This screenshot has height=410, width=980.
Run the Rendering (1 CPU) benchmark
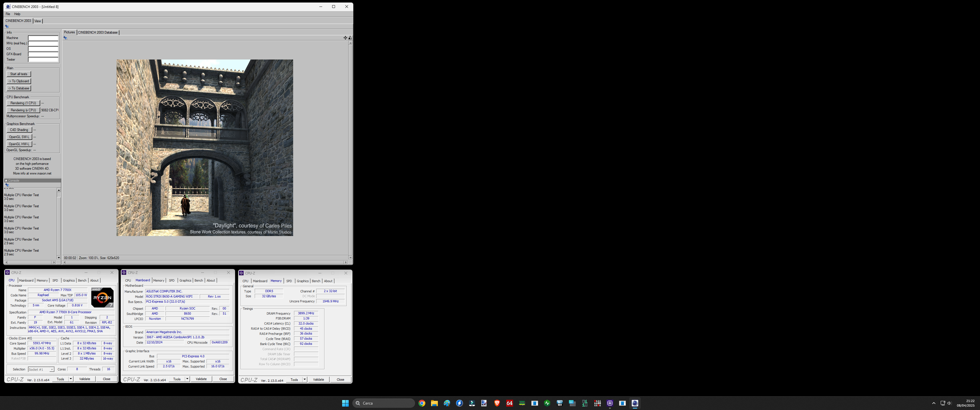pos(23,103)
